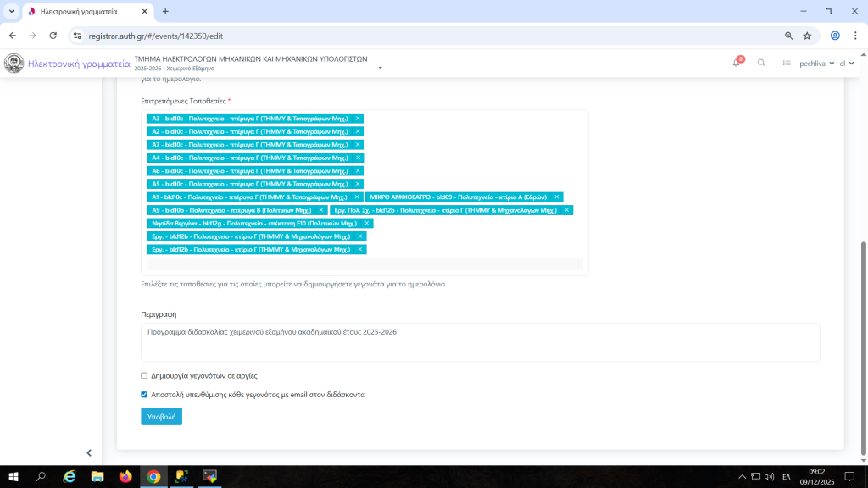868x488 pixels.
Task: Open the pechliva user dropdown
Action: click(x=817, y=64)
